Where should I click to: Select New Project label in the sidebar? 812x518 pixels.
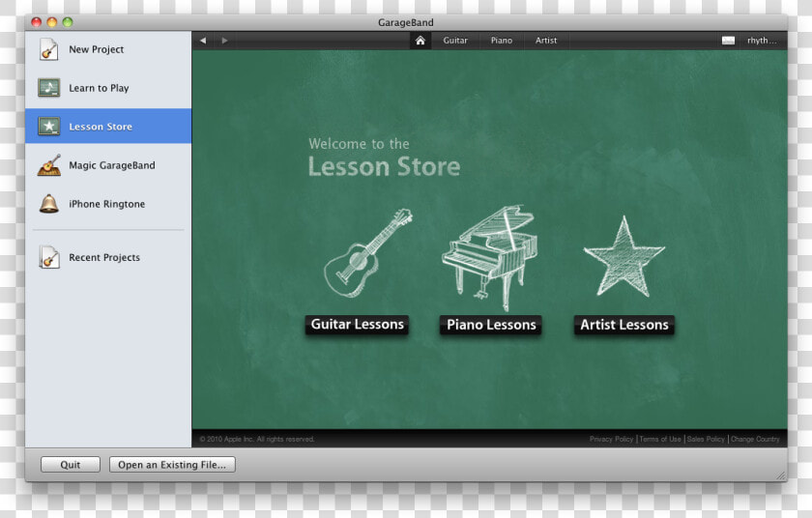97,49
